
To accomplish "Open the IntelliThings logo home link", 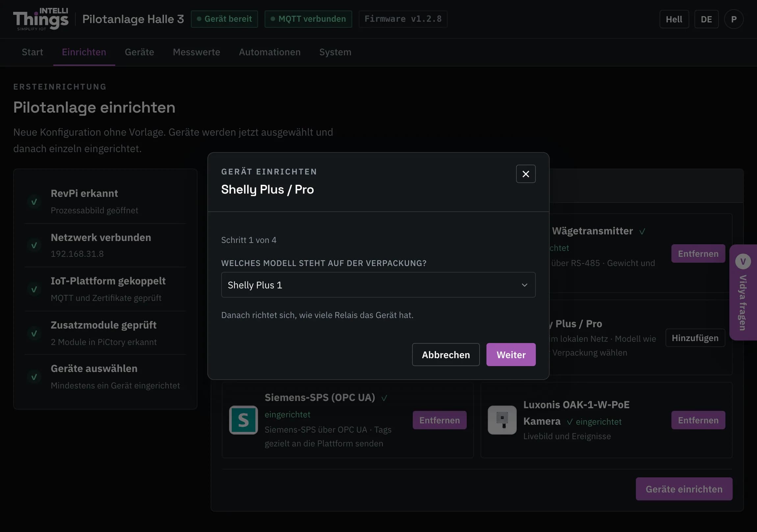I will pyautogui.click(x=41, y=19).
